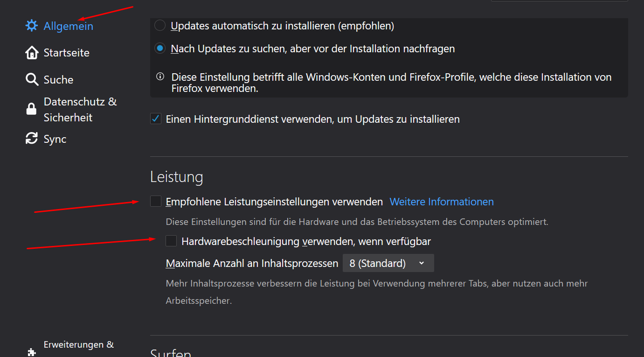
Task: Enable 'Empfohlene Leistungseinstellungen verwenden' checkbox
Action: tap(156, 201)
